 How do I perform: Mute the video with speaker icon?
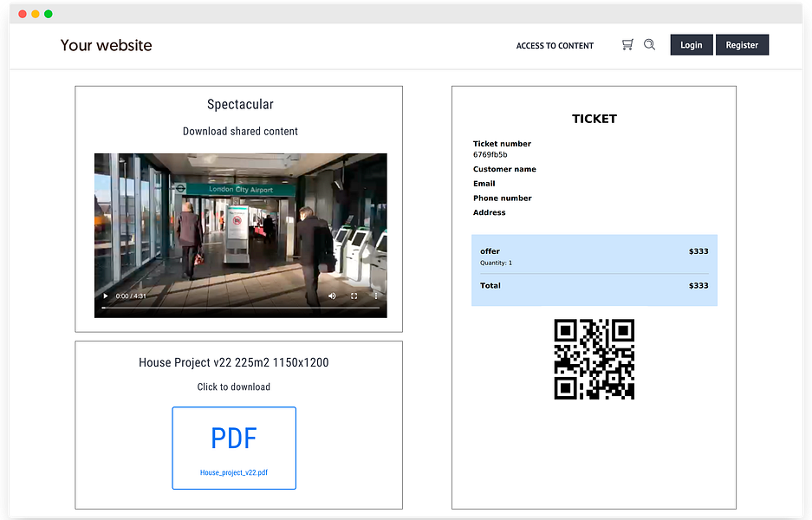[x=332, y=296]
